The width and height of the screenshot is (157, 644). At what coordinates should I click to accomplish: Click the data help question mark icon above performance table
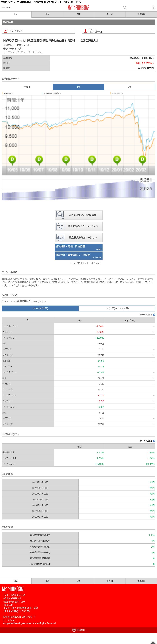pyautogui.click(x=154, y=315)
